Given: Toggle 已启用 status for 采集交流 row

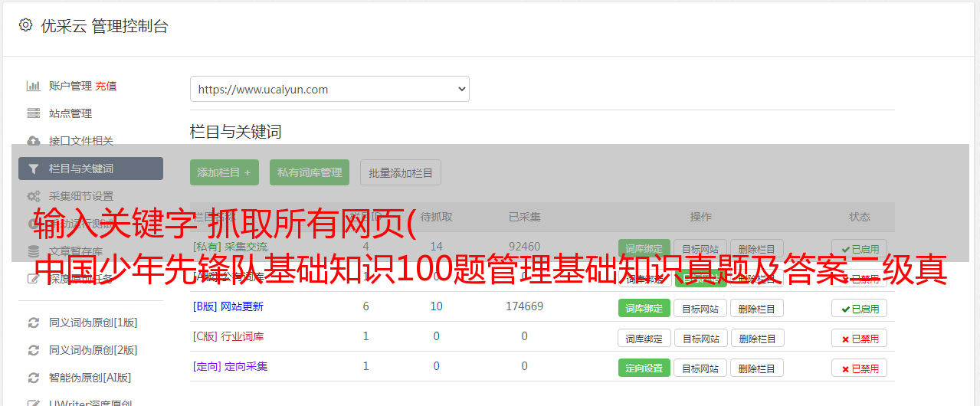Looking at the screenshot, I should coord(860,249).
